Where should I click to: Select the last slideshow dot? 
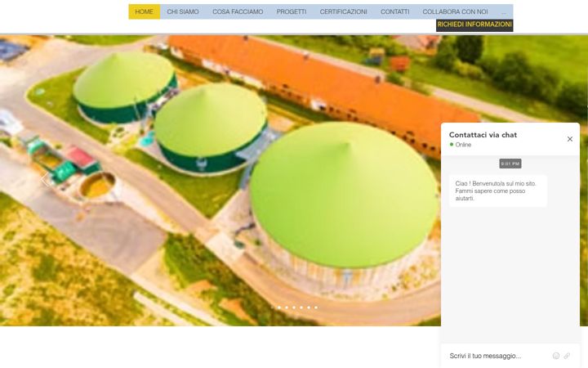316,307
